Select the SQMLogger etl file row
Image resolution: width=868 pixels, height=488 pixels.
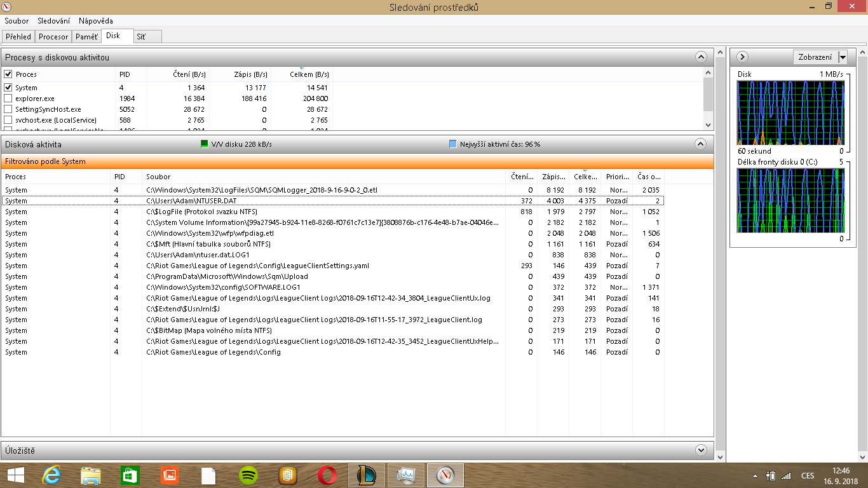click(x=333, y=190)
